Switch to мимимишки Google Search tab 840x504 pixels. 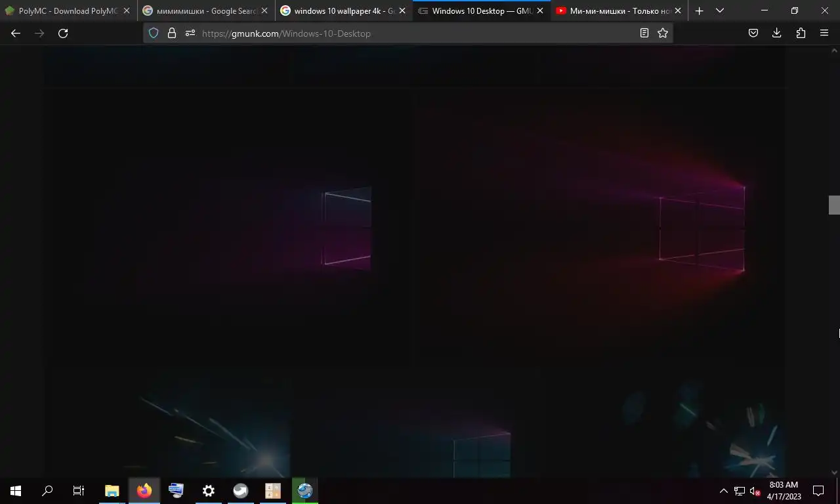pos(206,11)
